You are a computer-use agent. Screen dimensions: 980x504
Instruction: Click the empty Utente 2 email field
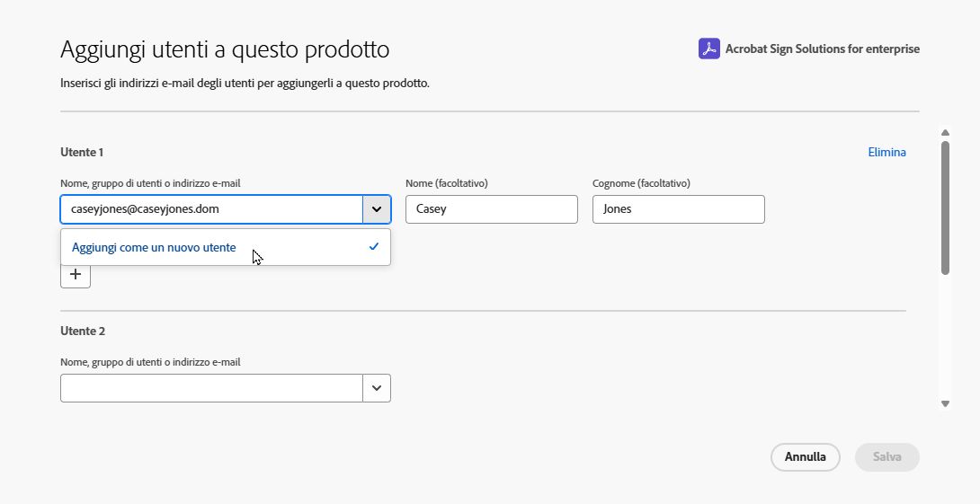click(211, 388)
